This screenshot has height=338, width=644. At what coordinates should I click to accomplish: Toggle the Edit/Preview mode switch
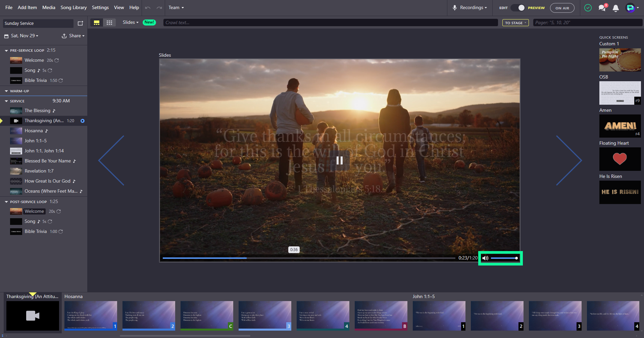click(x=518, y=8)
